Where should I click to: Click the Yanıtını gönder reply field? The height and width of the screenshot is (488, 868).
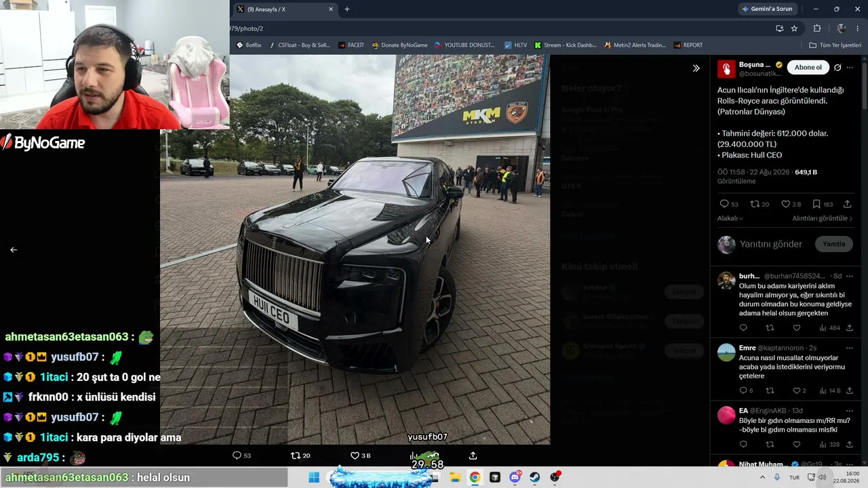[771, 244]
